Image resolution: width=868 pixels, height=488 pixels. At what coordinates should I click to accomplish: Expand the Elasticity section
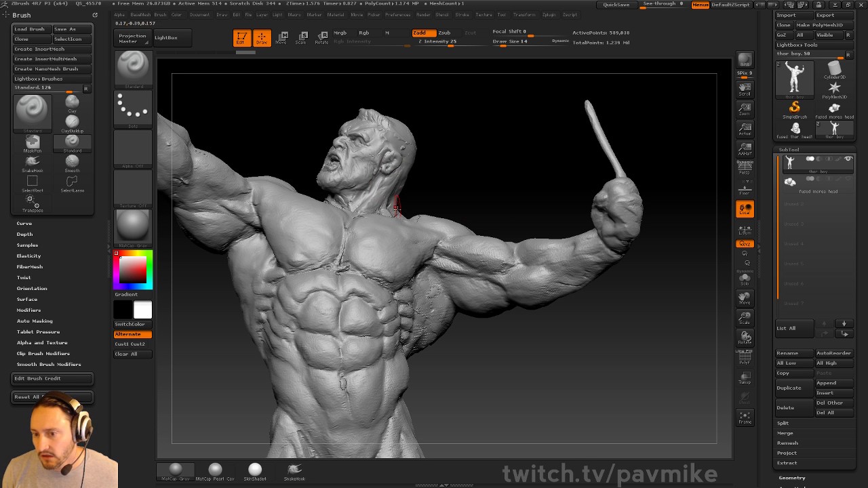point(28,256)
